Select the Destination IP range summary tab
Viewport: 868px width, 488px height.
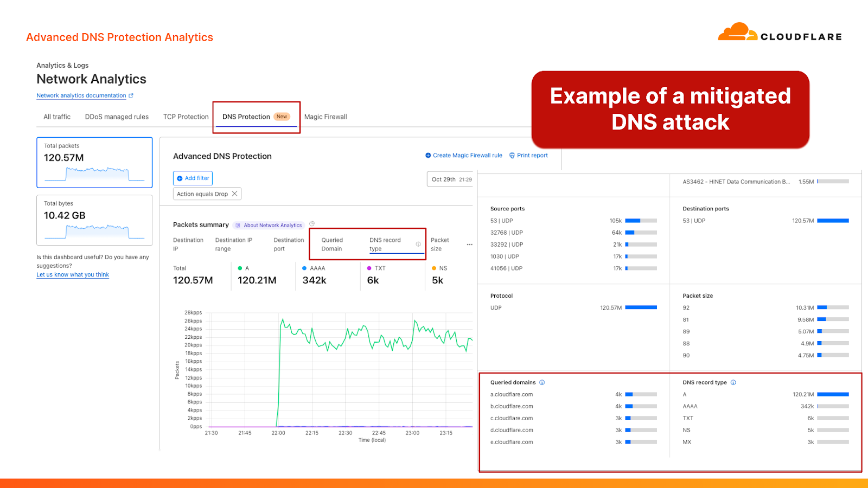click(x=234, y=244)
